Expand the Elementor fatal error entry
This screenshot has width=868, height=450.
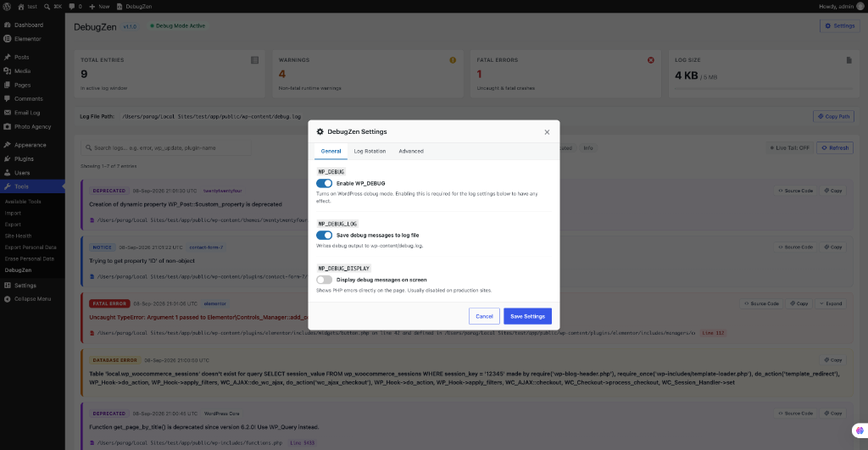pos(831,303)
